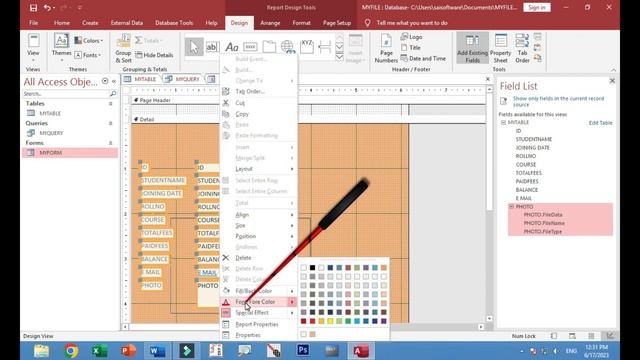This screenshot has width=640, height=360.
Task: Switch to the Arrange ribbon tab
Action: (x=270, y=23)
